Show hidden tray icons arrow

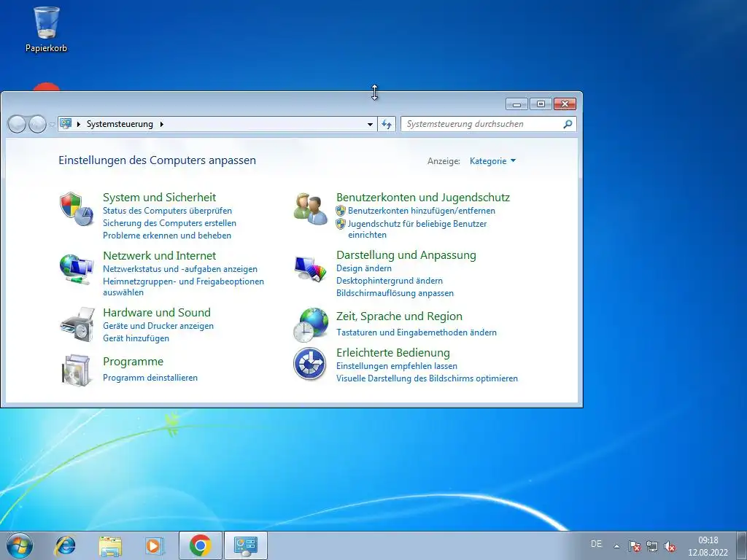[x=616, y=546]
